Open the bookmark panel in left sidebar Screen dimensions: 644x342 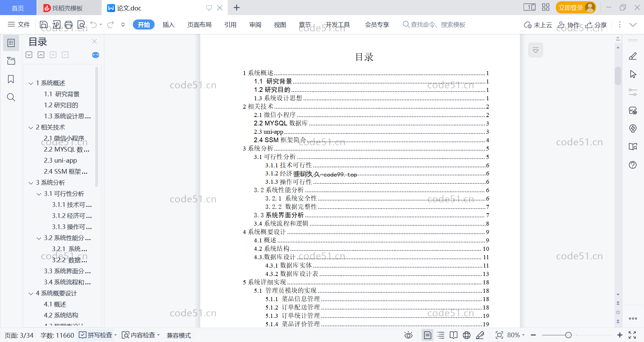point(11,79)
